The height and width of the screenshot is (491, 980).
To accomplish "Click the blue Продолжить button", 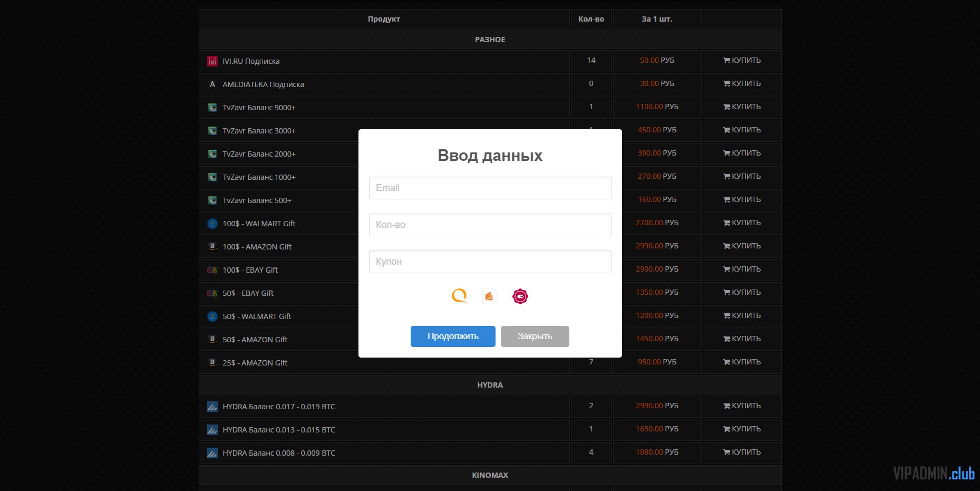I will (453, 336).
